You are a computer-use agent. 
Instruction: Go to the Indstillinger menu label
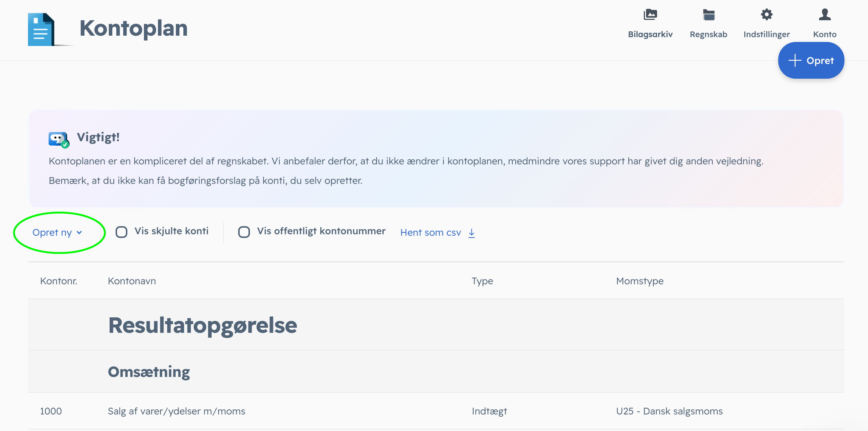[767, 34]
